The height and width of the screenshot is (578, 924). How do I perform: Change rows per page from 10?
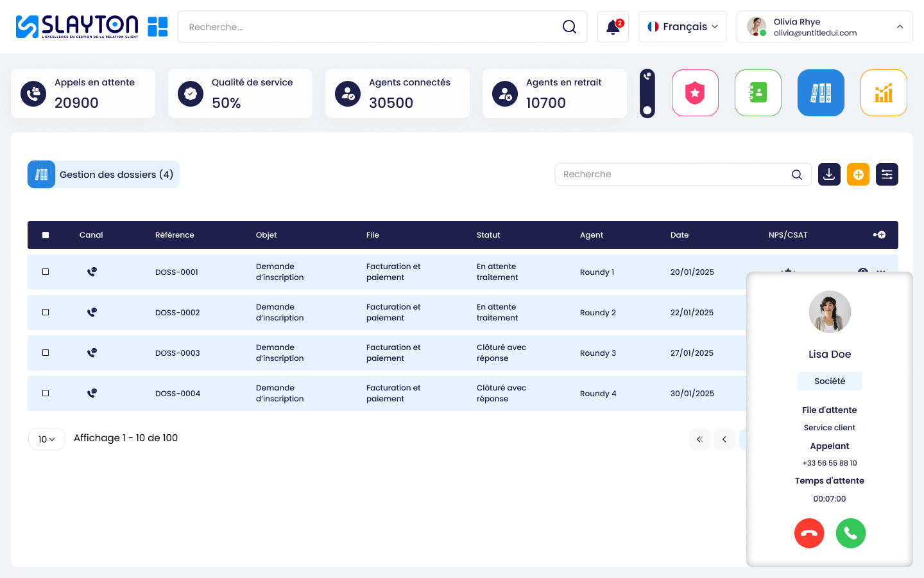click(47, 439)
